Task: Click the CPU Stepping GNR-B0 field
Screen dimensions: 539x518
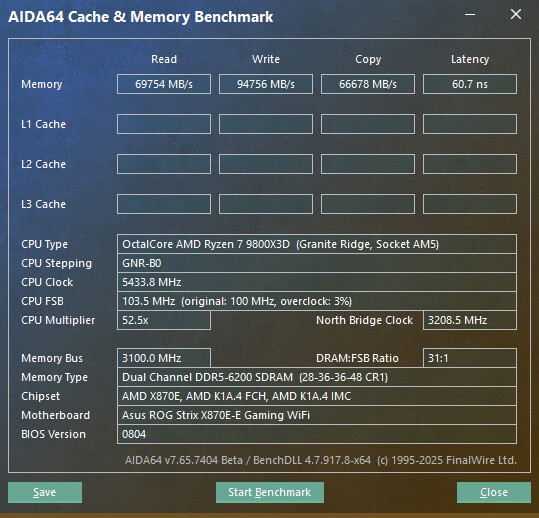Action: coord(317,263)
